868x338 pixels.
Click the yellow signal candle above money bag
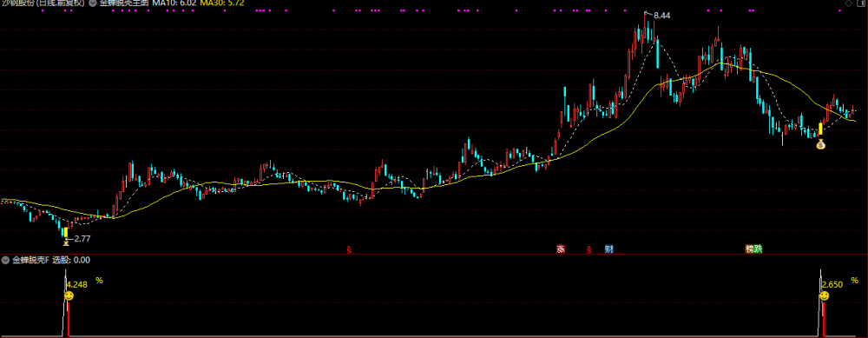pos(820,129)
